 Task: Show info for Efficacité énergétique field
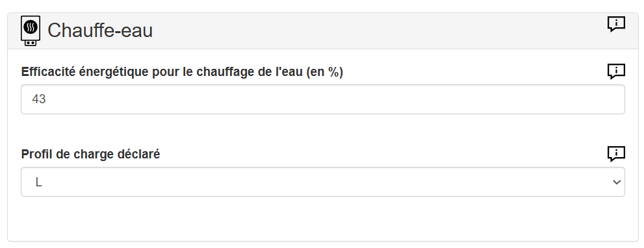tap(616, 71)
